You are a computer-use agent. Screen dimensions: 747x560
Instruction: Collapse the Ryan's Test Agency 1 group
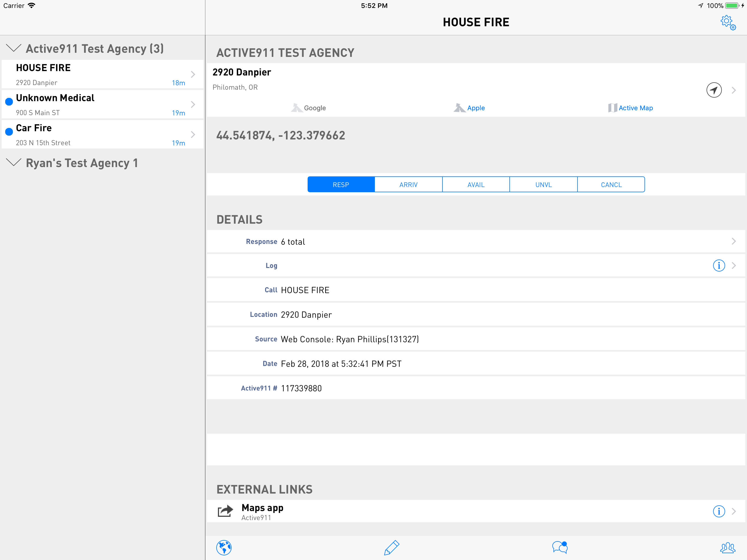point(14,162)
